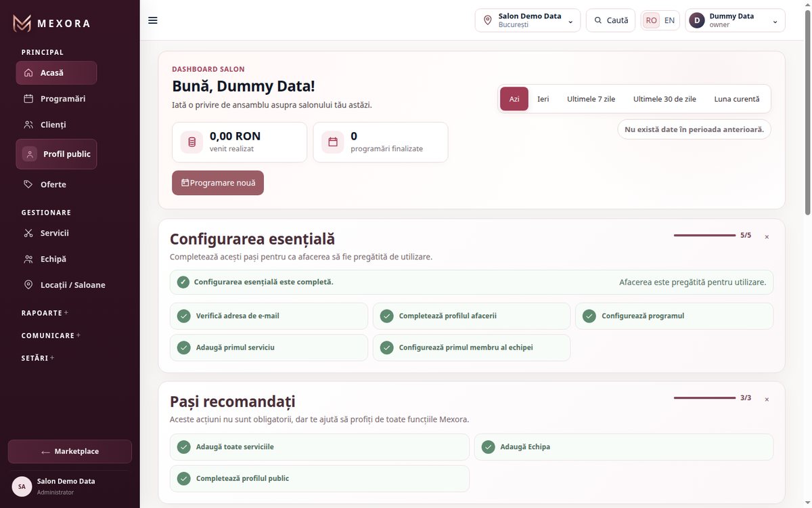Dismiss the Pași recomandați card
Image resolution: width=812 pixels, height=508 pixels.
coord(767,400)
